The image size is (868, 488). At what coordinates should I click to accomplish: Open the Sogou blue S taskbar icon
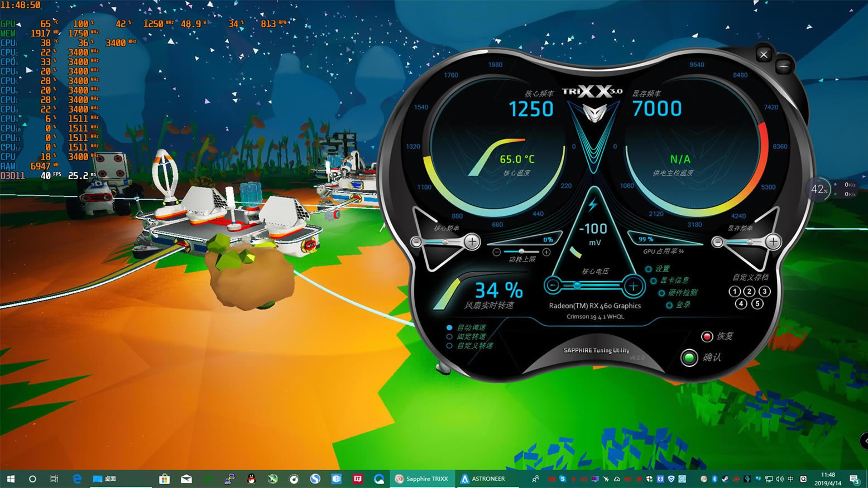pyautogui.click(x=315, y=479)
